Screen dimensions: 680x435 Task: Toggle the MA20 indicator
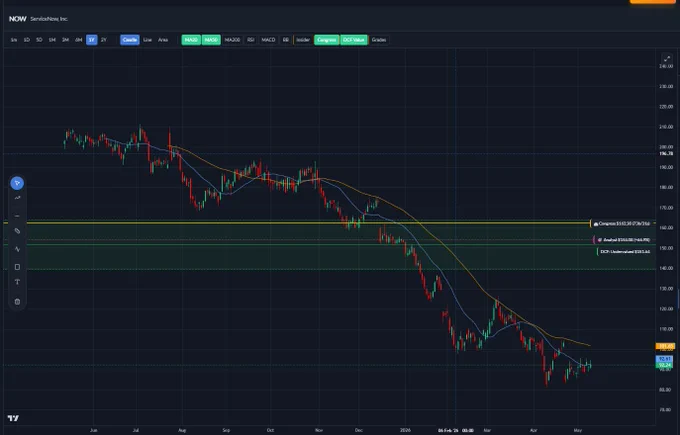pos(191,40)
